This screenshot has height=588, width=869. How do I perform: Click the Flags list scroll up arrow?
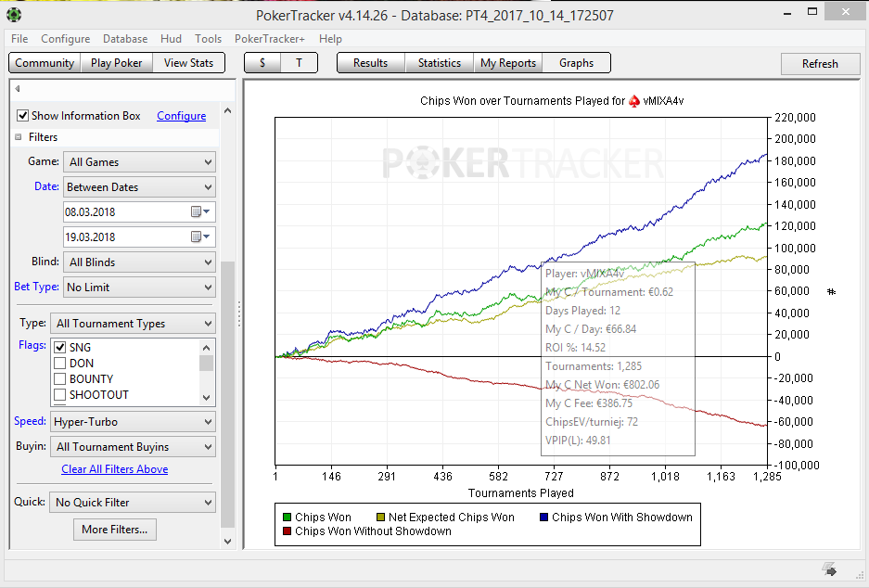(206, 348)
